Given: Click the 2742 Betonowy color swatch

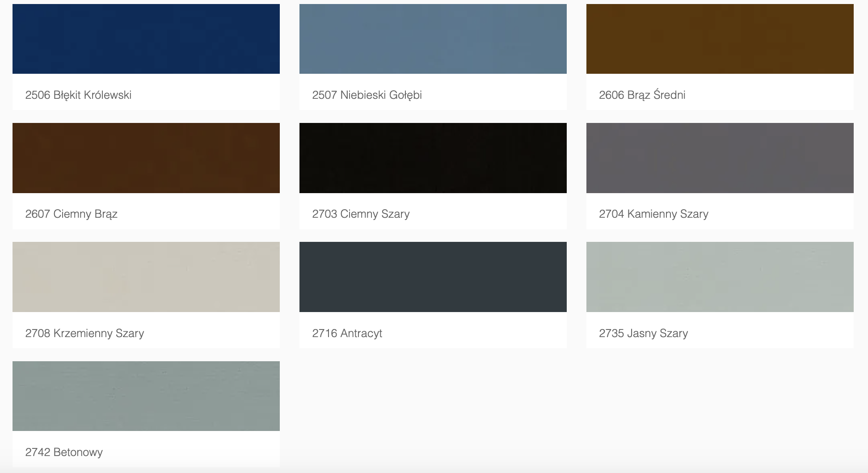Looking at the screenshot, I should click(146, 396).
